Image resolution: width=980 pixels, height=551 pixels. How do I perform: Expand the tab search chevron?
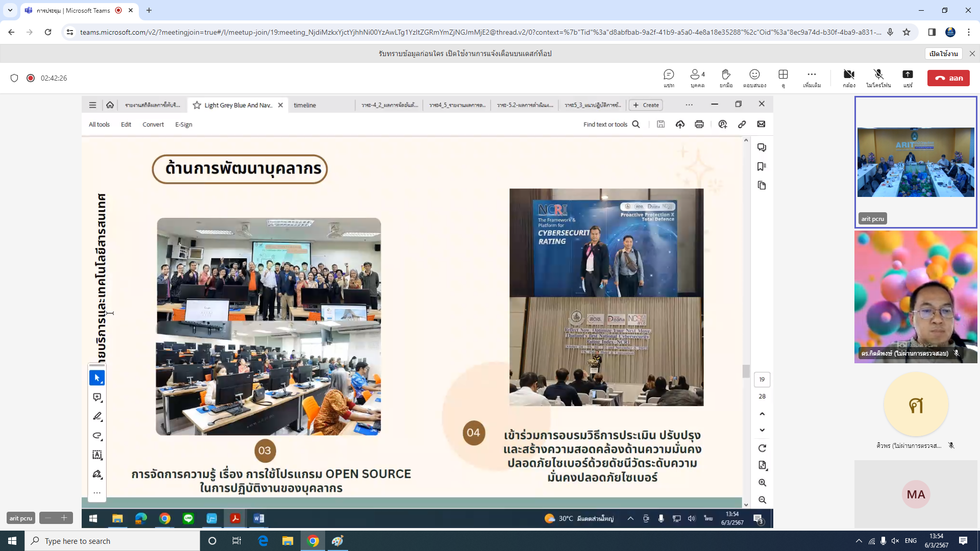[10, 10]
